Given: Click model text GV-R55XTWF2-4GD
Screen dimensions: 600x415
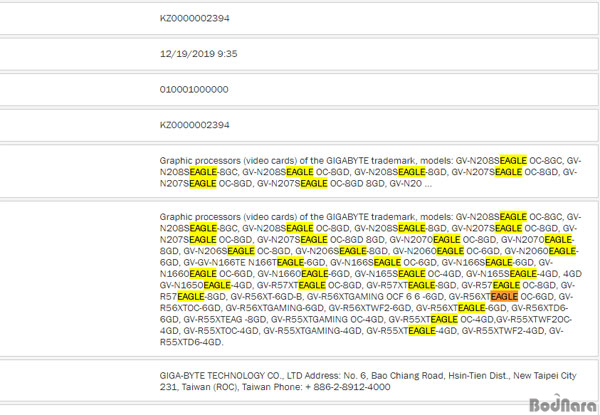Looking at the screenshot, I should [x=502, y=331].
